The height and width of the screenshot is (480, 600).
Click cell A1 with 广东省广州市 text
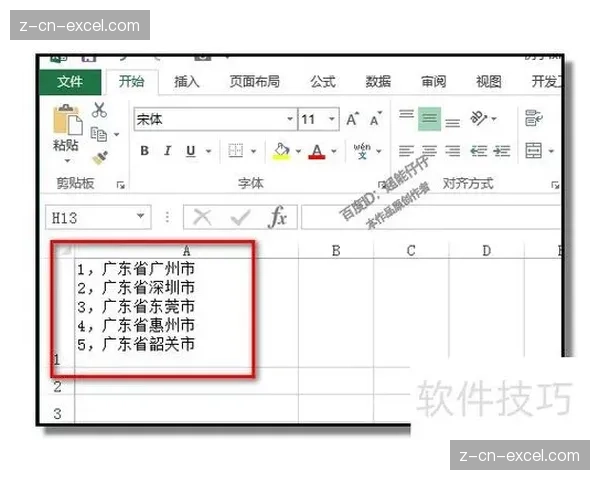(x=186, y=313)
